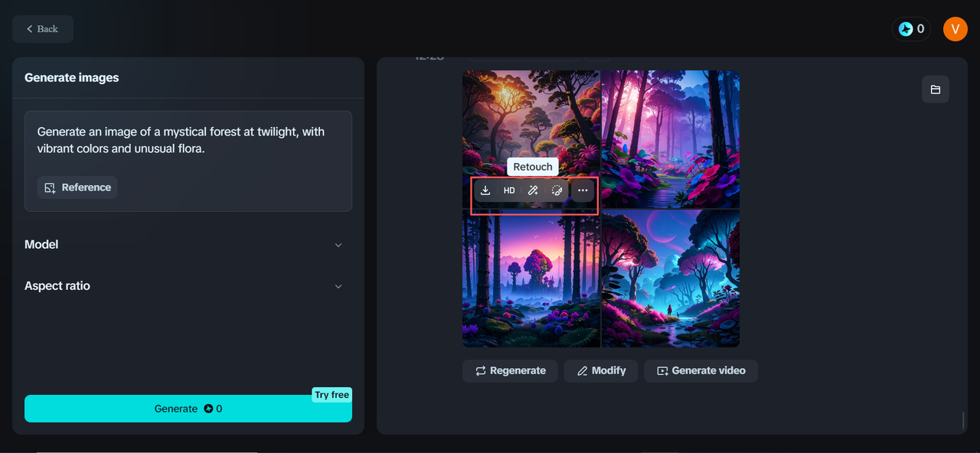Click the Try free badge
This screenshot has width=980, height=453.
pos(332,395)
